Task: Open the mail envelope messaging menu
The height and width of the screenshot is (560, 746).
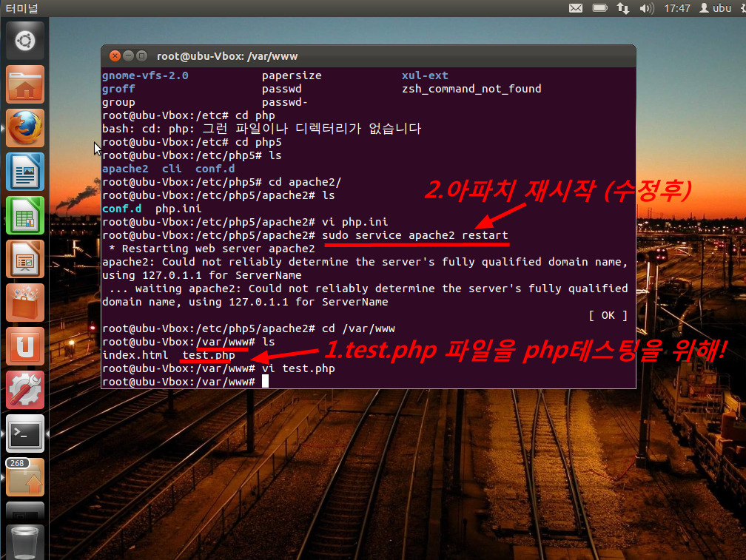Action: [576, 8]
